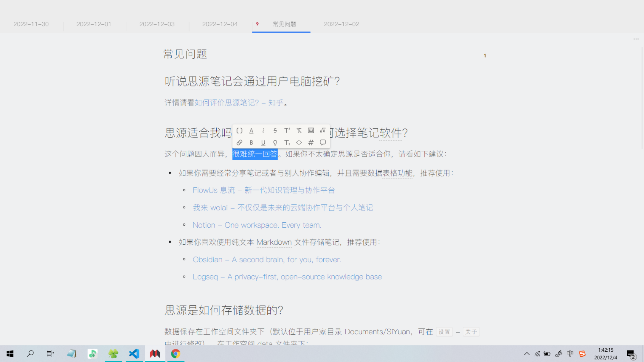644x362 pixels.
Task: Open the Obsidian second brain link
Action: tap(267, 260)
